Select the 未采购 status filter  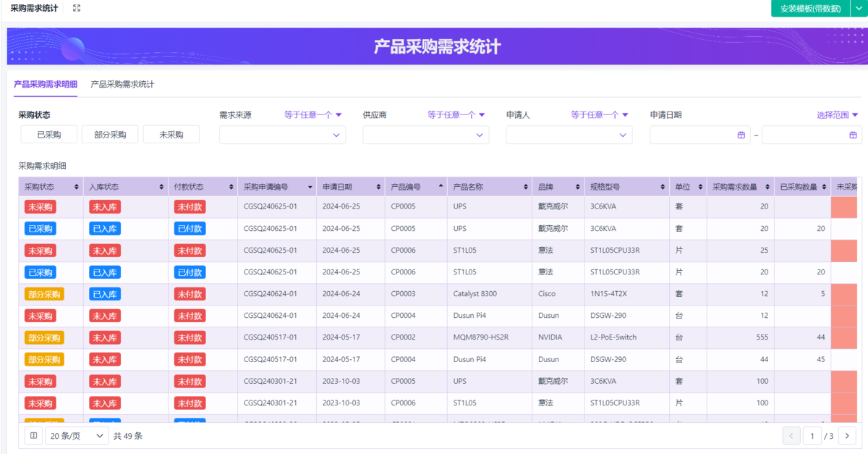[171, 135]
